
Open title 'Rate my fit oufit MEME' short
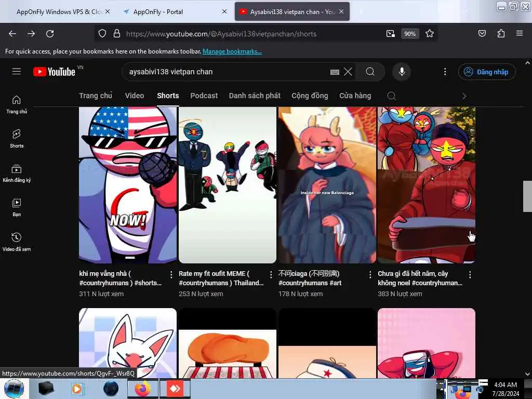coord(221,278)
